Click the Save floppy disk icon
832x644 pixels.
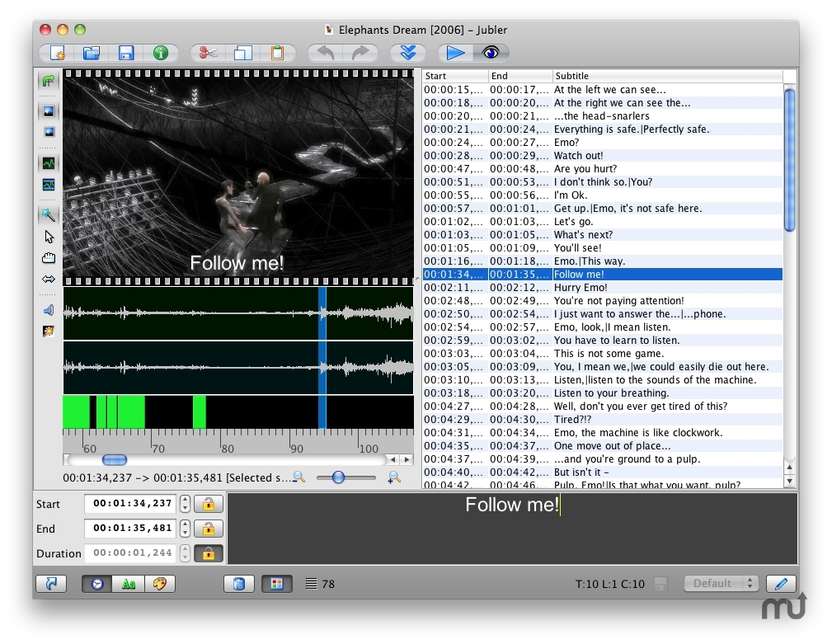point(126,53)
